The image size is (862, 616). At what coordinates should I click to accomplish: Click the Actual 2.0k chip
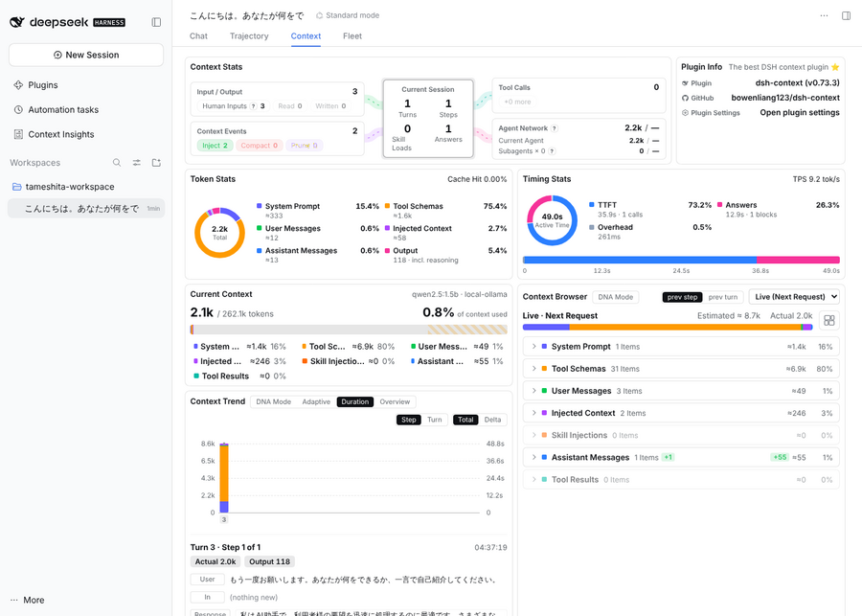pyautogui.click(x=215, y=562)
